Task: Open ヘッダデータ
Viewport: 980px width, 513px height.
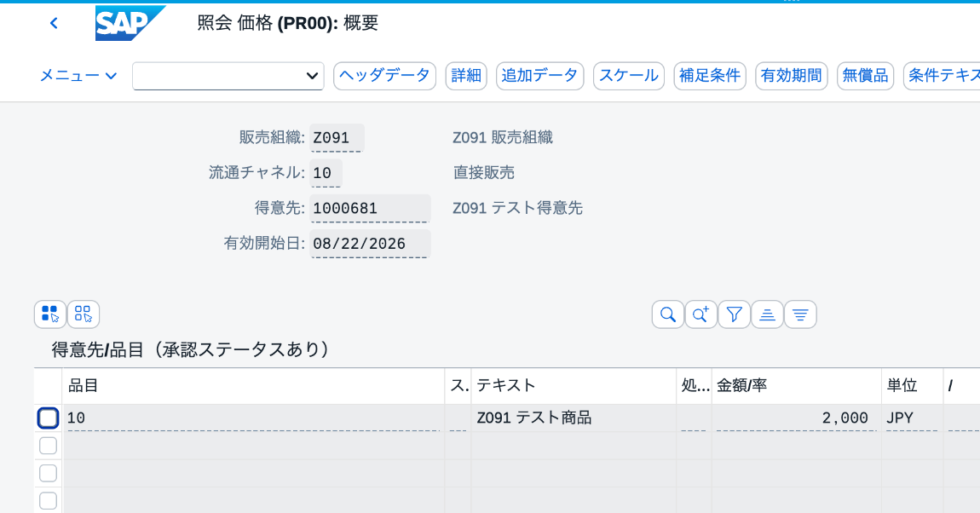Action: click(x=384, y=76)
